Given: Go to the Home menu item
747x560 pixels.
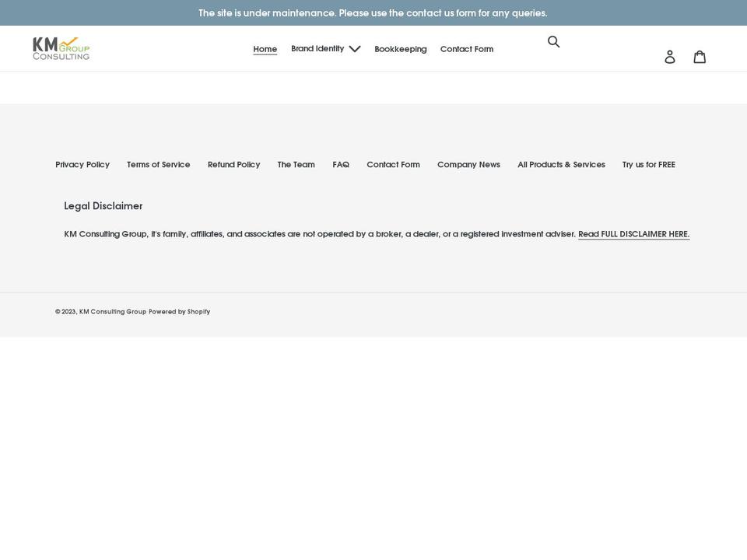Looking at the screenshot, I should point(265,49).
